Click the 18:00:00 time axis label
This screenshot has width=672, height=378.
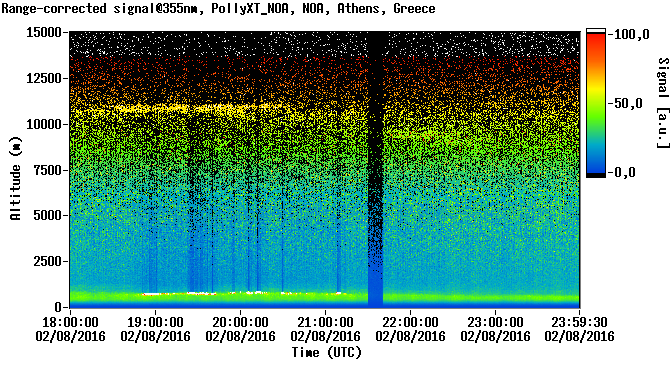coord(70,329)
